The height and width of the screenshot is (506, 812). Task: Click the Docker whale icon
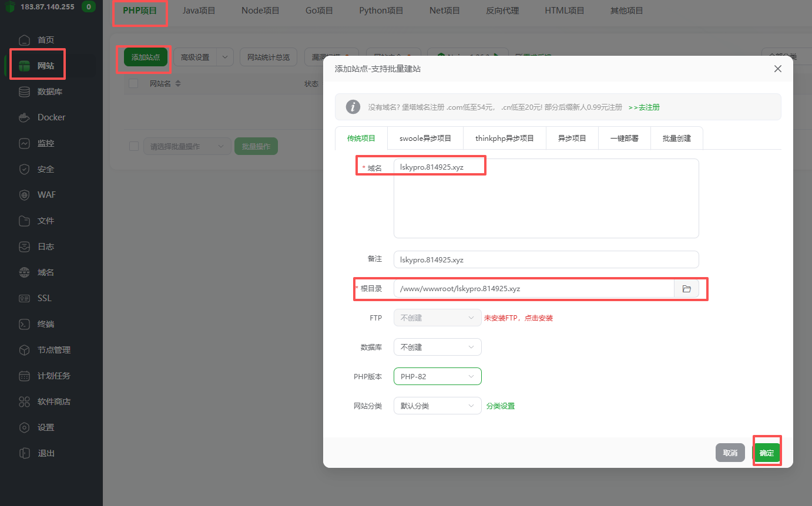tap(24, 117)
